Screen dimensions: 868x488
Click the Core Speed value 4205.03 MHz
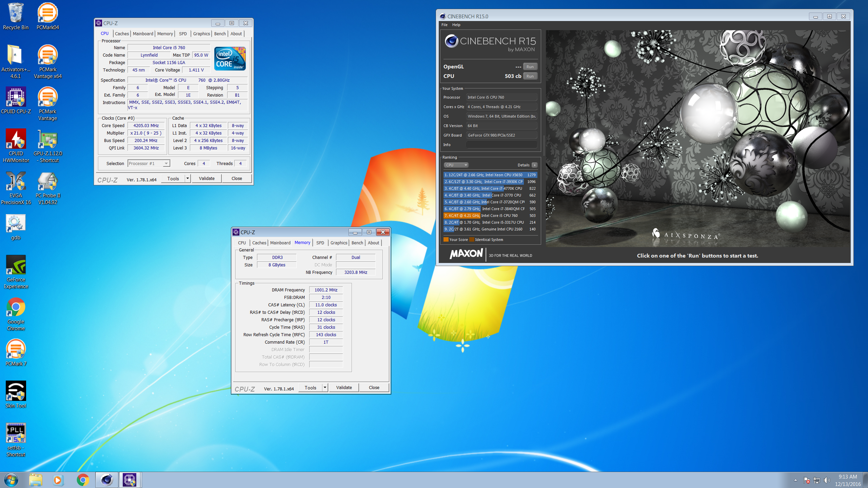click(x=146, y=125)
